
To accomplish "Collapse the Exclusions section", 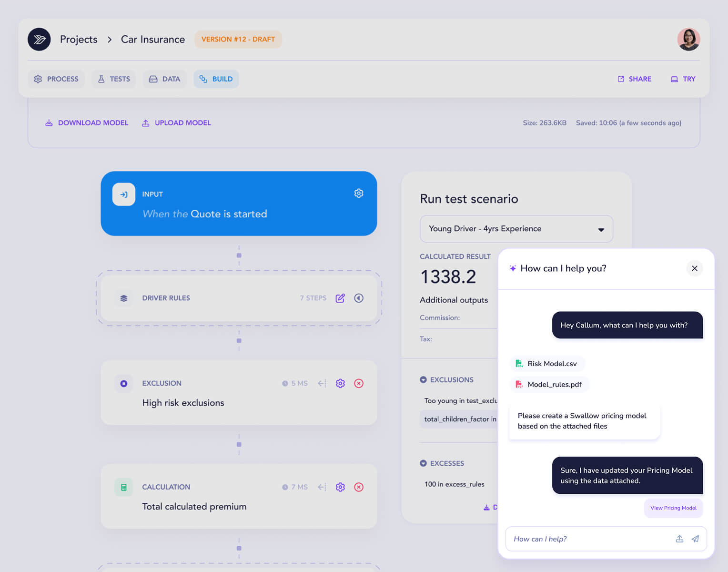I will tap(423, 380).
